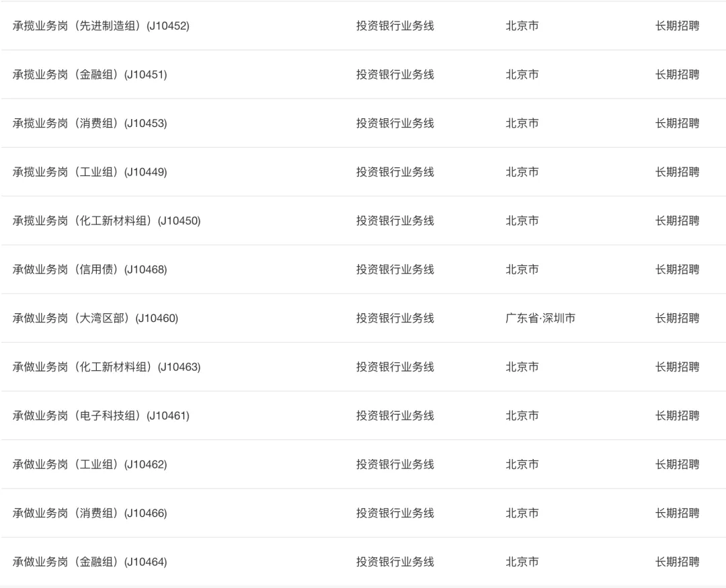
Task: Click 广东省·深圳市 location in J10460 row
Action: coord(540,319)
